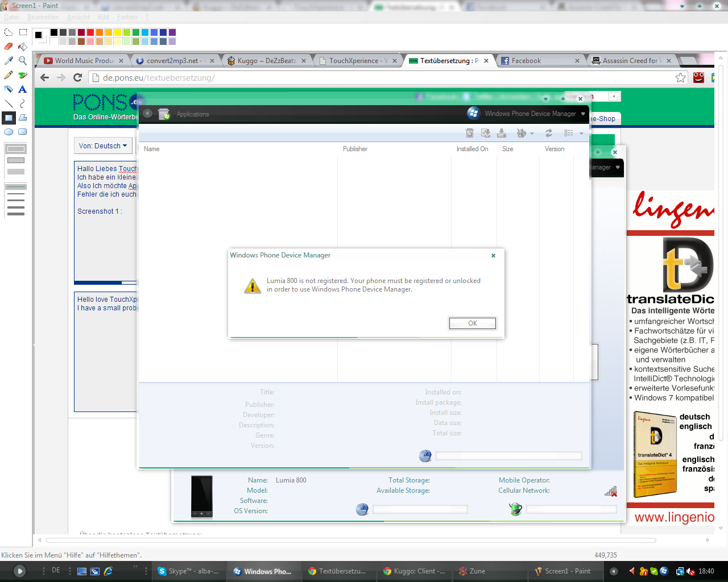
Task: Select the free-form select tool in Paint
Action: [9, 32]
